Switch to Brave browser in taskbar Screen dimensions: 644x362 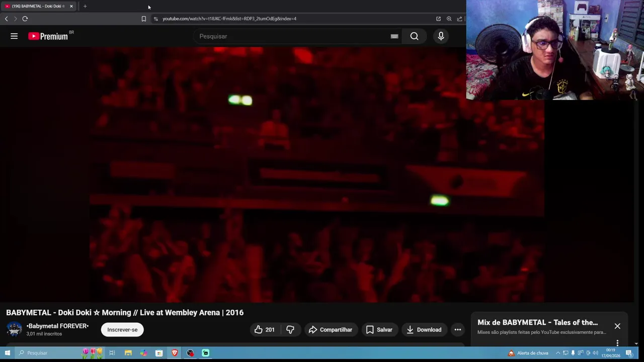point(175,353)
